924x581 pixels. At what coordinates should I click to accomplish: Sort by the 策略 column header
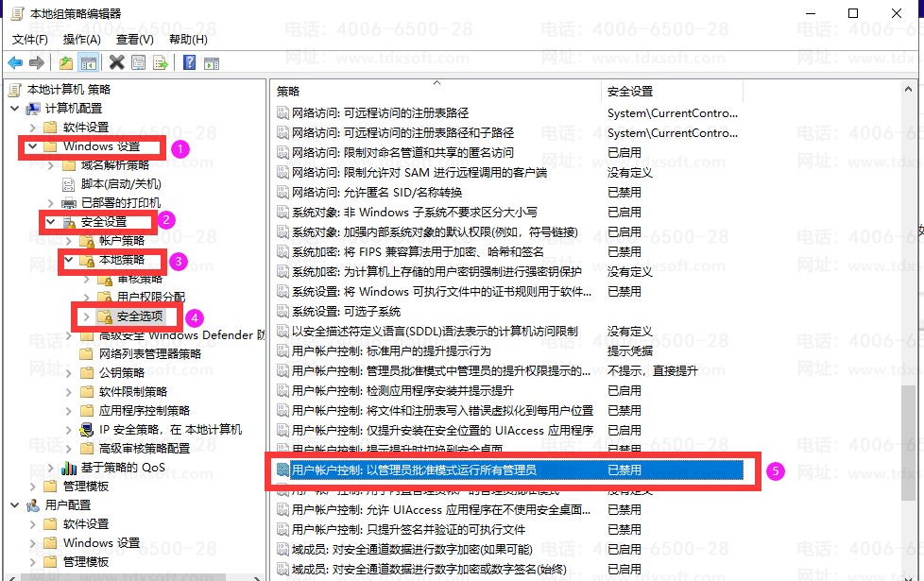[x=435, y=92]
